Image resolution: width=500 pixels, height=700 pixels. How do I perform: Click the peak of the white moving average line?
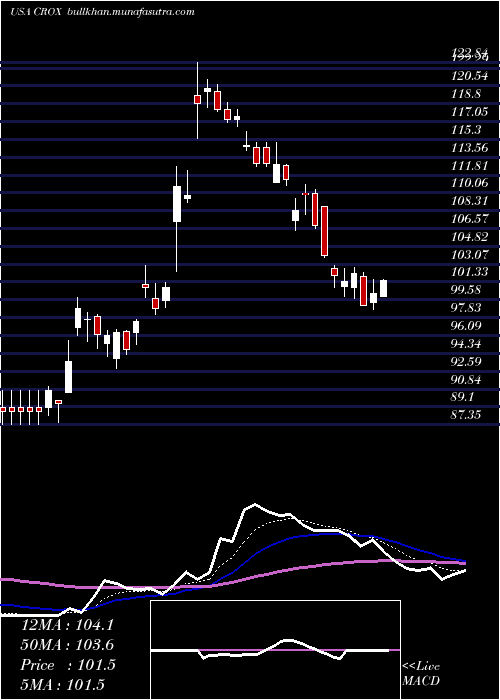(255, 504)
